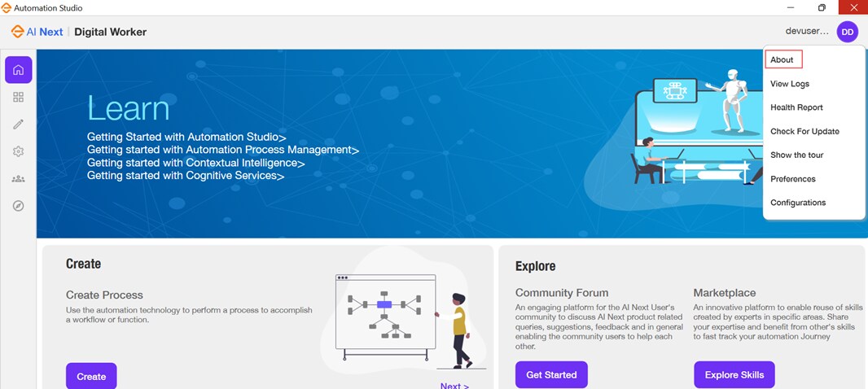Image resolution: width=868 pixels, height=389 pixels.
Task: Open View Logs menu entry
Action: tap(789, 84)
